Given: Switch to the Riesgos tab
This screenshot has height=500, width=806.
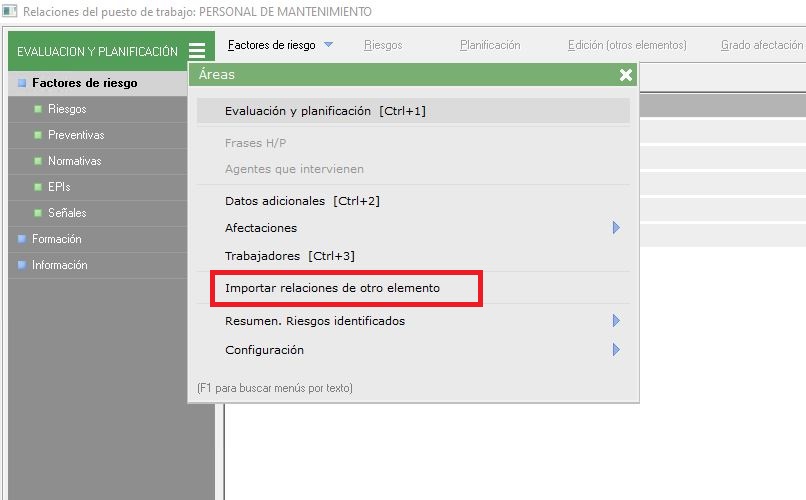Looking at the screenshot, I should click(x=383, y=45).
